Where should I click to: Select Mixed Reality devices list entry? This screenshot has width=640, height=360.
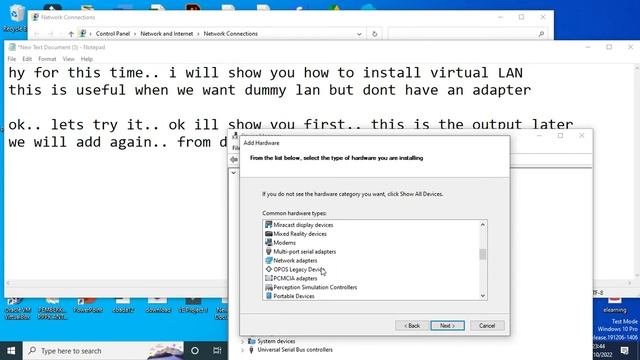[x=300, y=234]
